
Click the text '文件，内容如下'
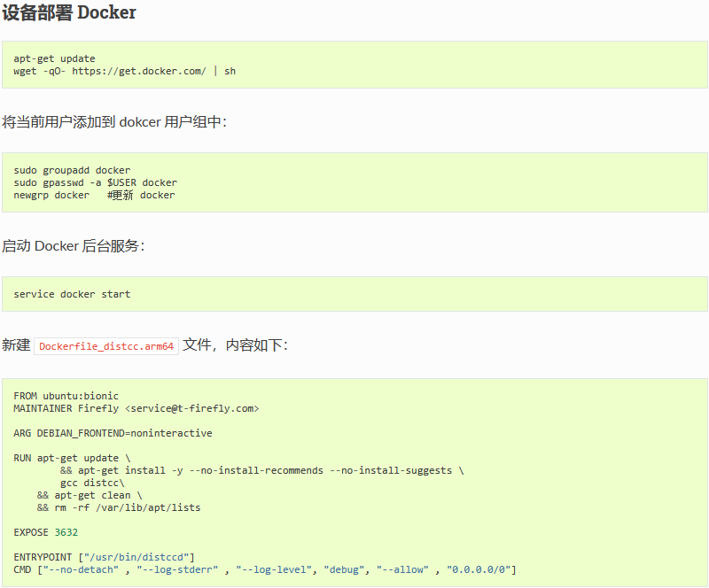235,345
